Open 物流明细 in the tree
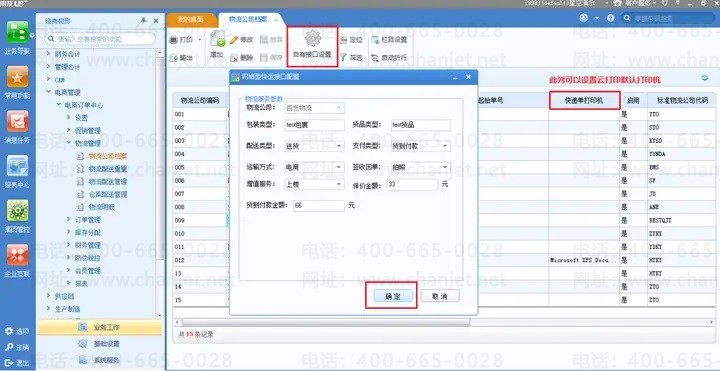The height and width of the screenshot is (371, 720). 101,207
